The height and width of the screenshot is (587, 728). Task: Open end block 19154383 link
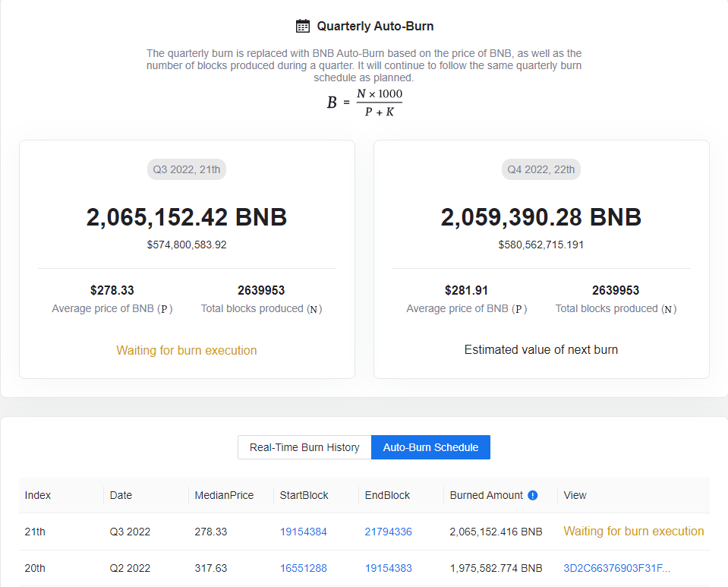388,568
